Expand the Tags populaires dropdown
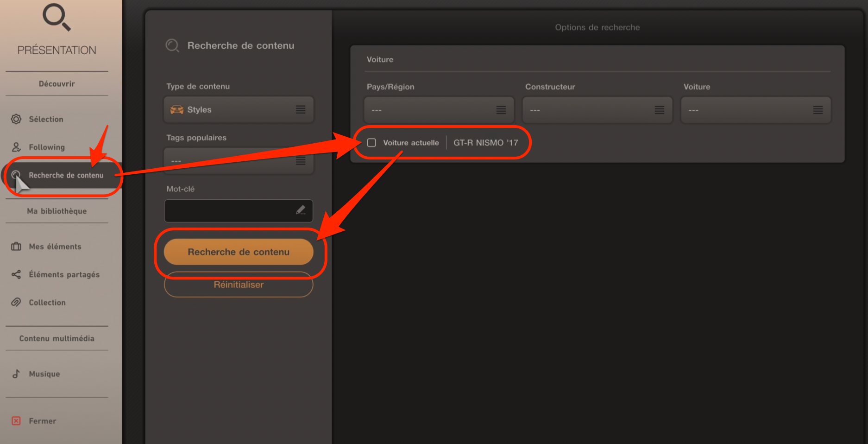 (x=239, y=161)
